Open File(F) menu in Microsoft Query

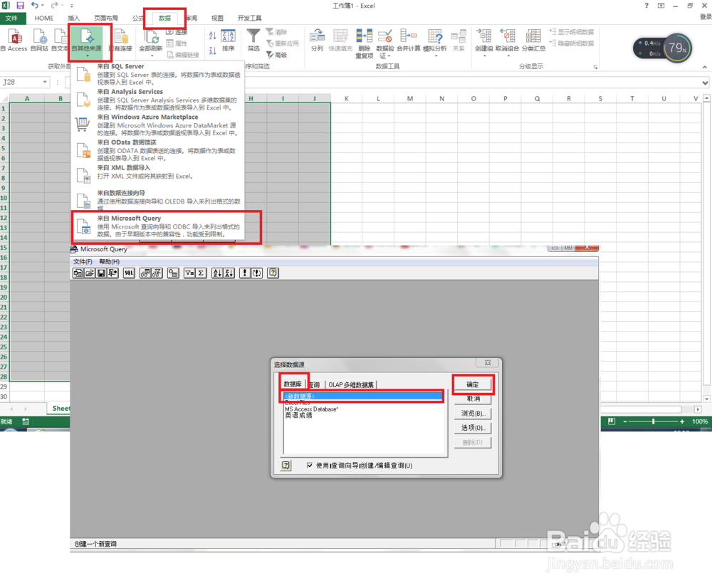point(83,261)
